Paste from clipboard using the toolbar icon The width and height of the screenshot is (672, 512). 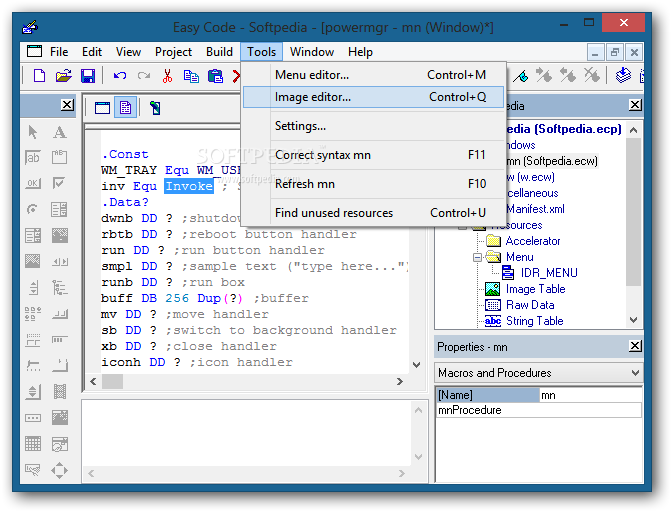pyautogui.click(x=215, y=76)
